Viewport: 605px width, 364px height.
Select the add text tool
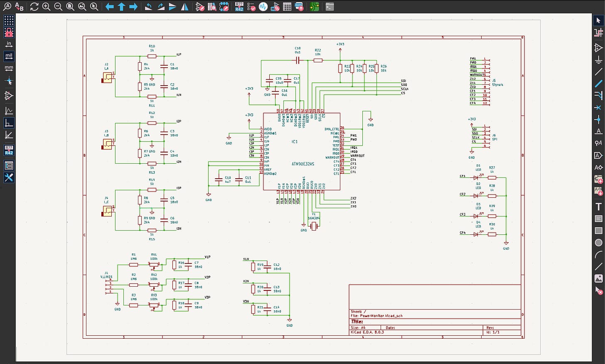598,207
